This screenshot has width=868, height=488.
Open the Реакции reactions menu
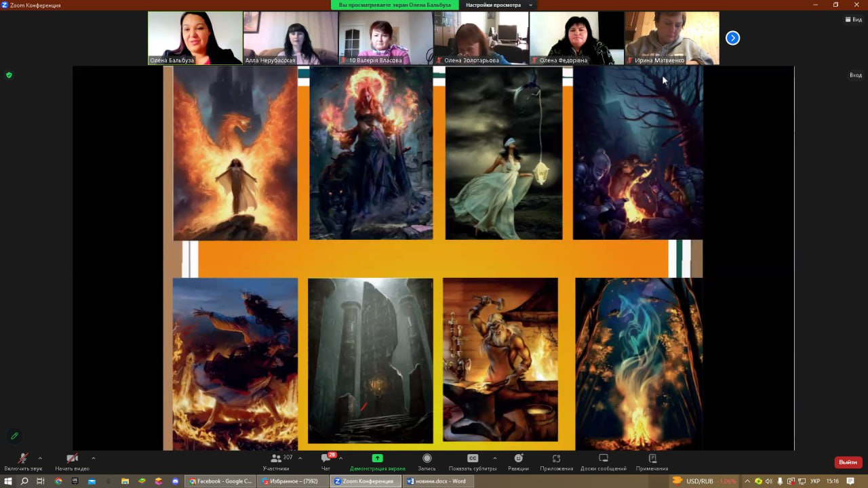[x=518, y=462]
